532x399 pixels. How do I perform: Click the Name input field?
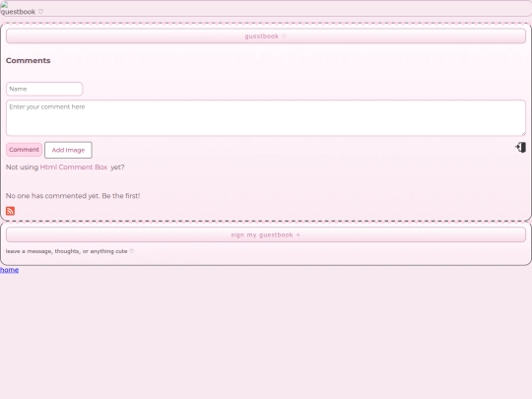coord(44,89)
